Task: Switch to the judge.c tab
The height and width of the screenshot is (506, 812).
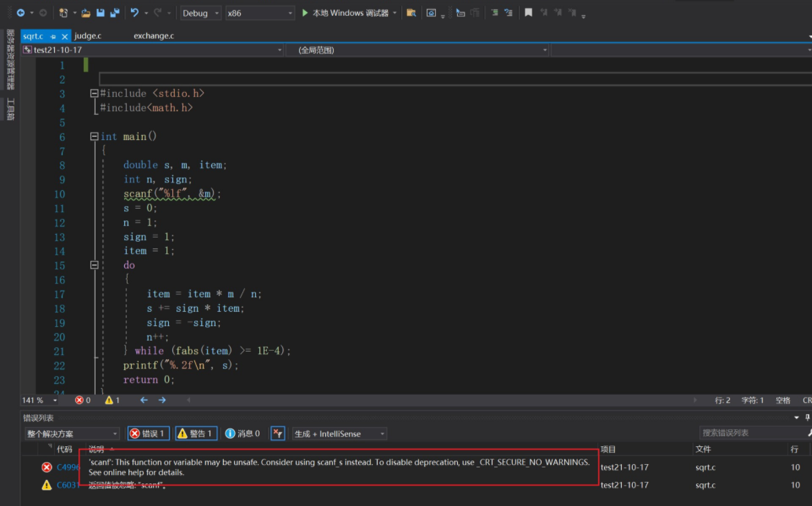Action: tap(88, 36)
